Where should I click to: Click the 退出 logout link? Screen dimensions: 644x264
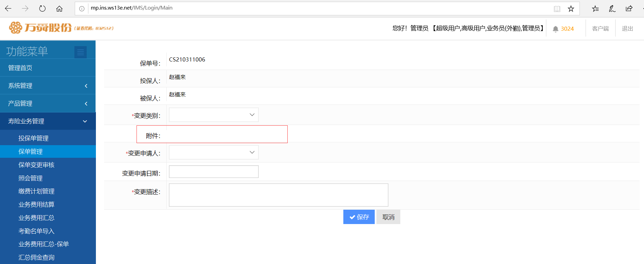tap(627, 29)
